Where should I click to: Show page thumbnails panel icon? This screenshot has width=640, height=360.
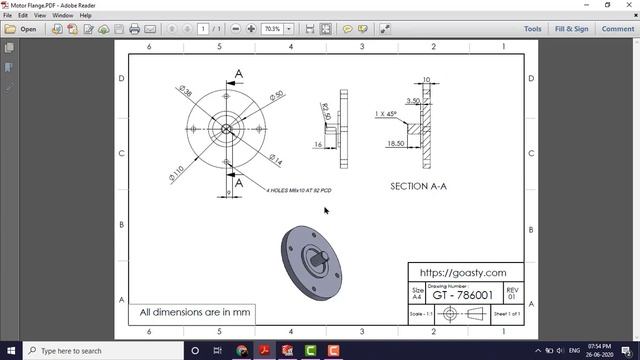(9, 48)
